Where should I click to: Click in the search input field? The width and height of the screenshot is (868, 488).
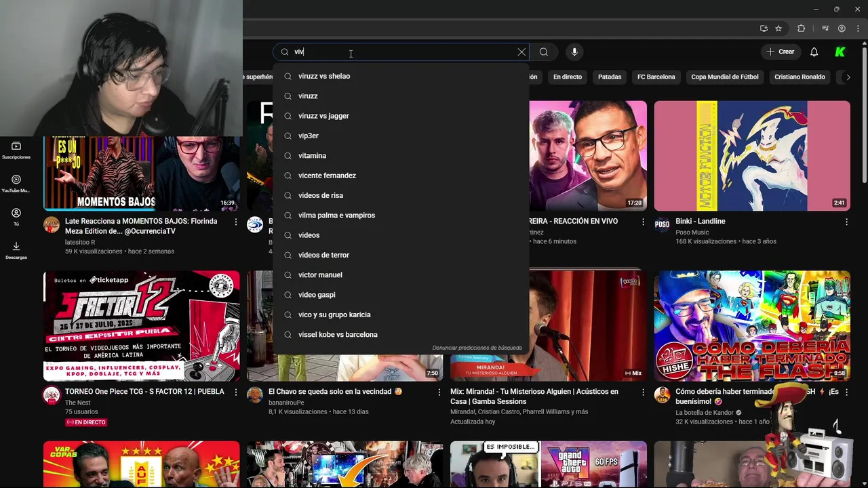(400, 52)
